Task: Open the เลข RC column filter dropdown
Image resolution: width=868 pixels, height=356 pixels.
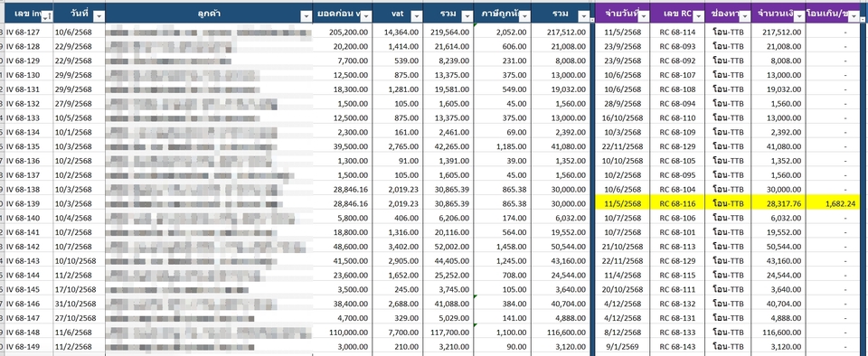Action: [x=699, y=16]
